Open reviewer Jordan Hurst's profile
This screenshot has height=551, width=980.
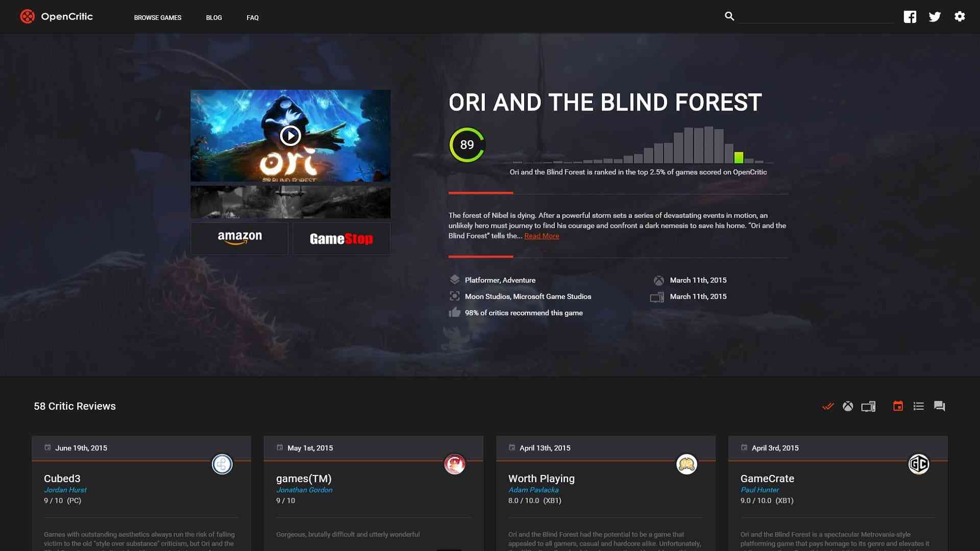[65, 490]
